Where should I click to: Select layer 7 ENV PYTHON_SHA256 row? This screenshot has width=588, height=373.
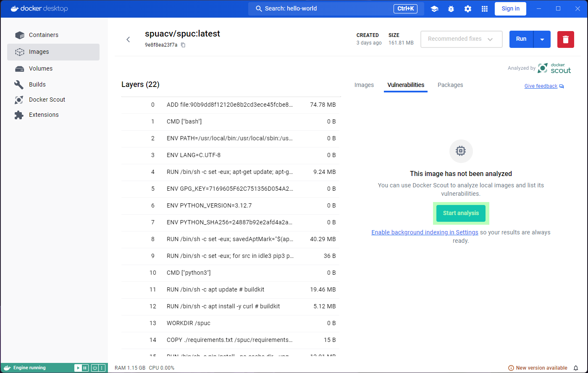pyautogui.click(x=231, y=222)
